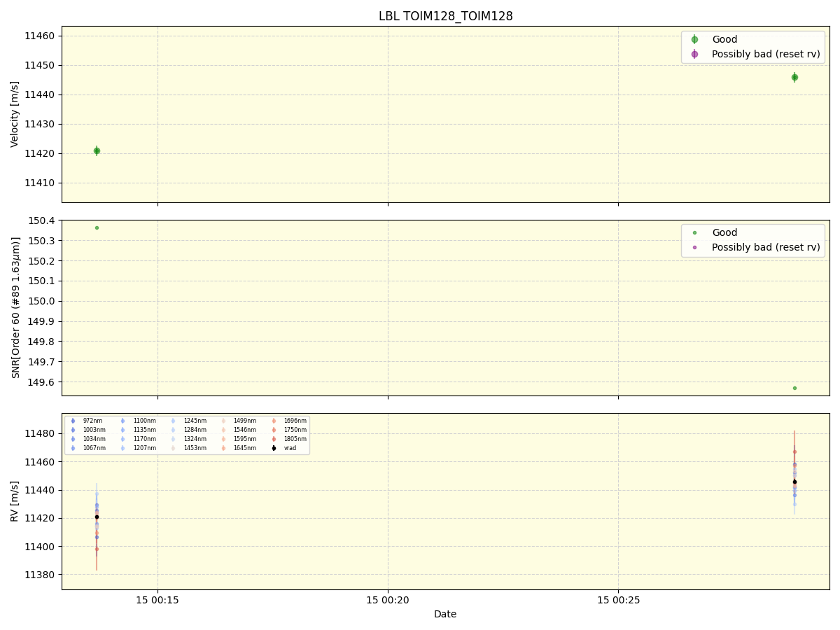The width and height of the screenshot is (840, 630).
Task: Select the green Good marker in top legend
Action: coord(694,39)
